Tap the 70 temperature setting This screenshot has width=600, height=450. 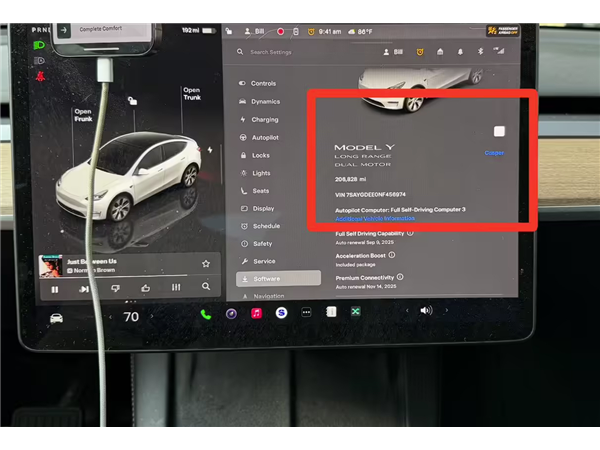[131, 317]
